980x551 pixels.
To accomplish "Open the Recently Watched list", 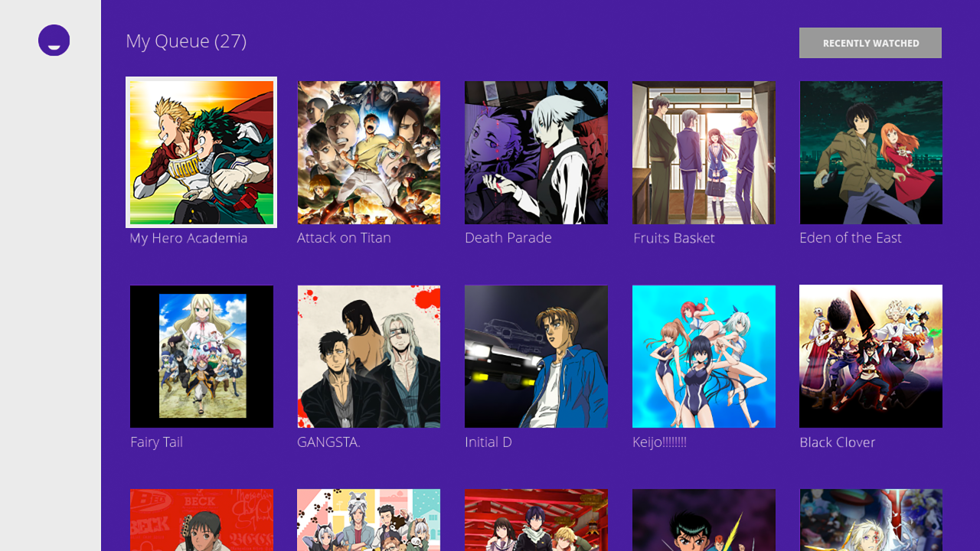I will click(871, 43).
